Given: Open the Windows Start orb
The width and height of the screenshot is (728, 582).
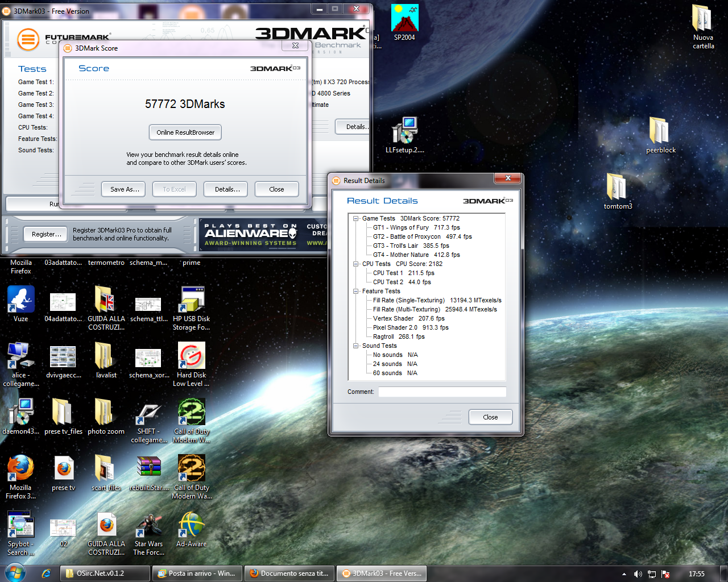Looking at the screenshot, I should (15, 573).
